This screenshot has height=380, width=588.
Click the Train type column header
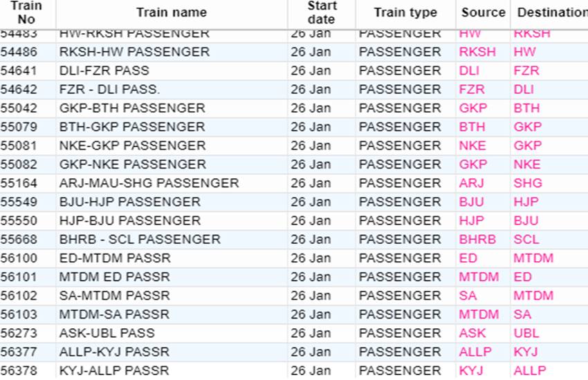click(x=405, y=12)
